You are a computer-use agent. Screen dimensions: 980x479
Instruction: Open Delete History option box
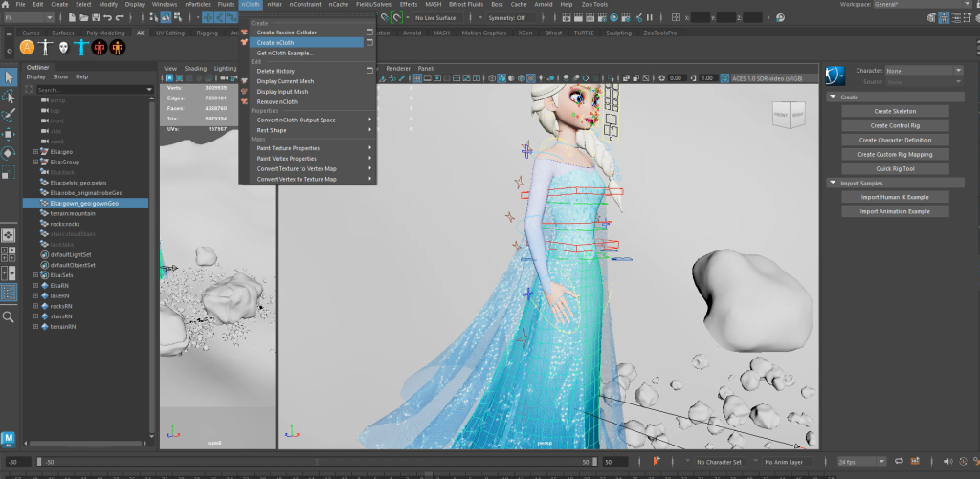(369, 71)
